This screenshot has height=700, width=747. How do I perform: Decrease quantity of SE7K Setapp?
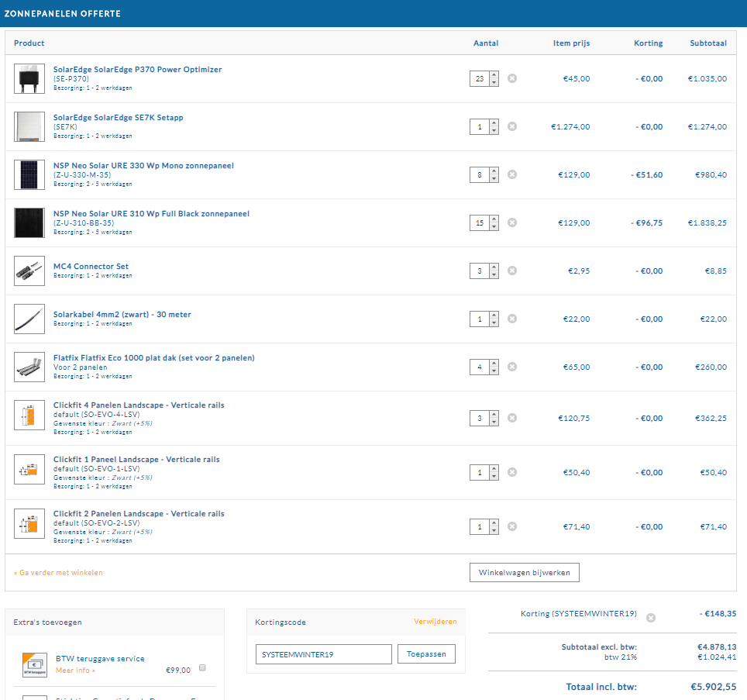494,130
